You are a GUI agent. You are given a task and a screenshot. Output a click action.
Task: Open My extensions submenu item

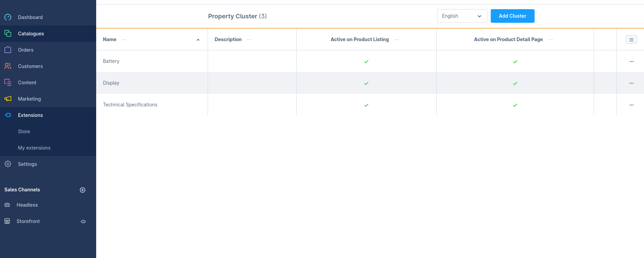(34, 148)
